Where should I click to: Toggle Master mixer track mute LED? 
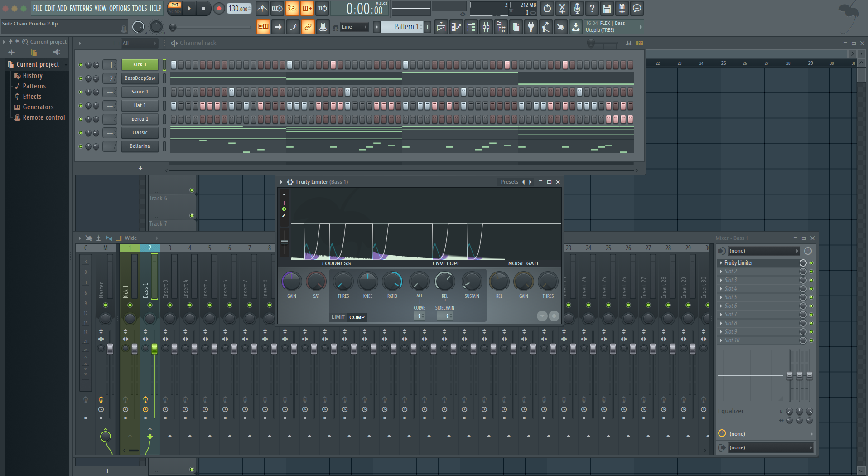click(106, 305)
